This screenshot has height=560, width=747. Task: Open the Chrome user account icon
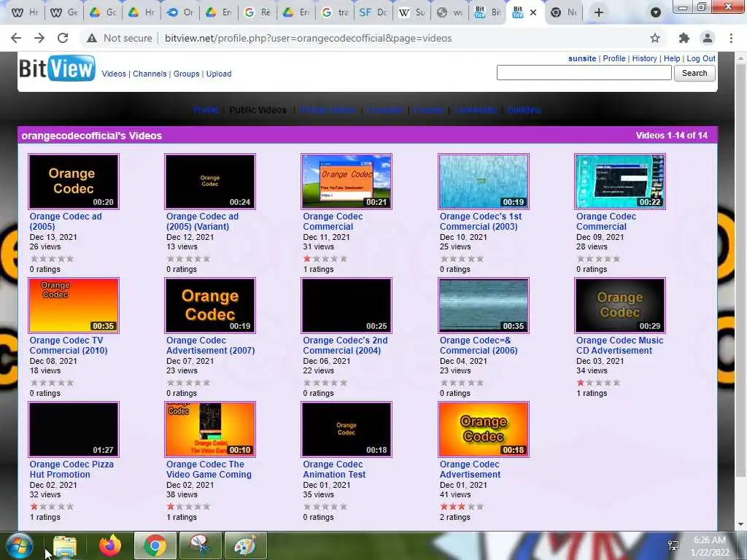click(708, 38)
